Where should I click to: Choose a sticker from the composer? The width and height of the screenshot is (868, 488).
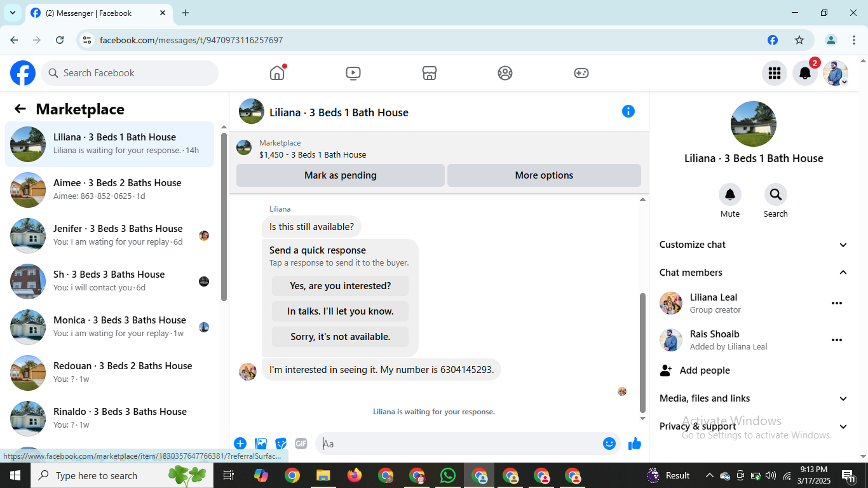[281, 444]
